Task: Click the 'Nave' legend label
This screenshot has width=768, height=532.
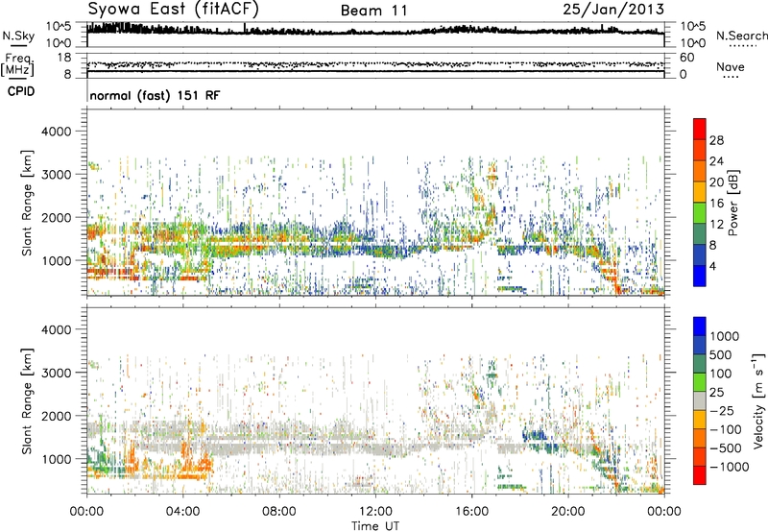Action: pos(731,67)
